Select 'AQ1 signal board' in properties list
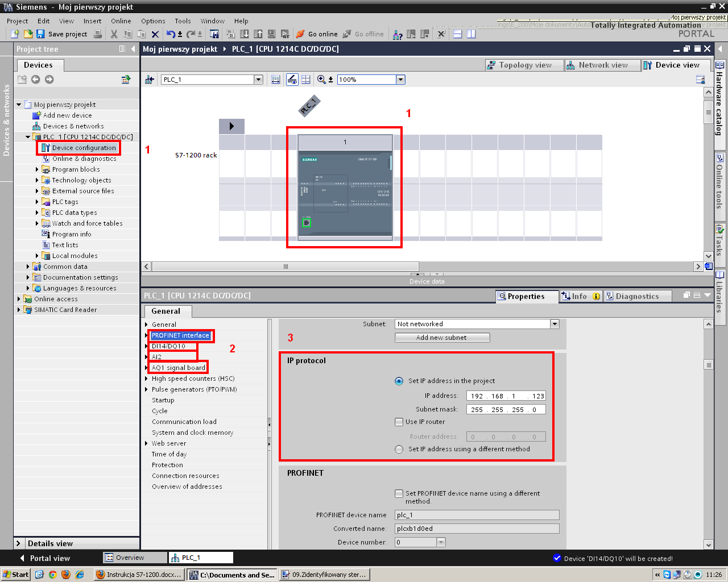The height and width of the screenshot is (582, 728). click(178, 368)
